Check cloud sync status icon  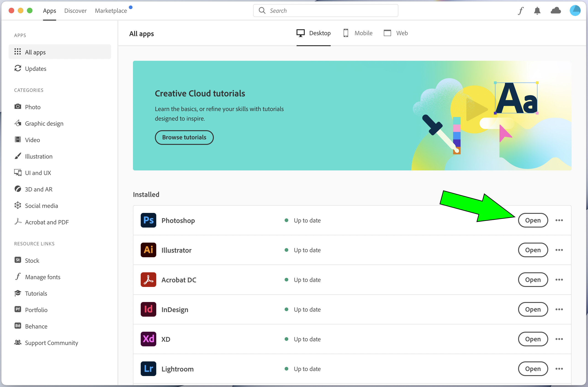pos(556,10)
